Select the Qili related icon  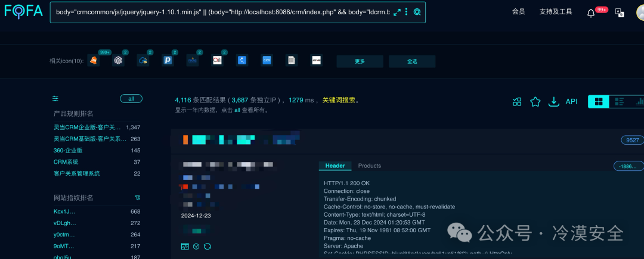tap(217, 60)
